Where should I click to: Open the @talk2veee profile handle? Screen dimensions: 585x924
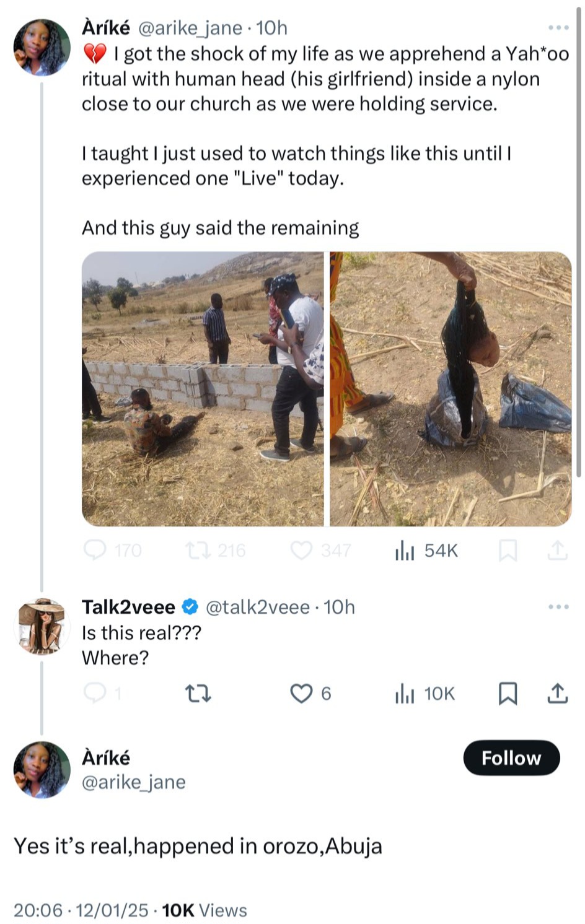[x=257, y=607]
